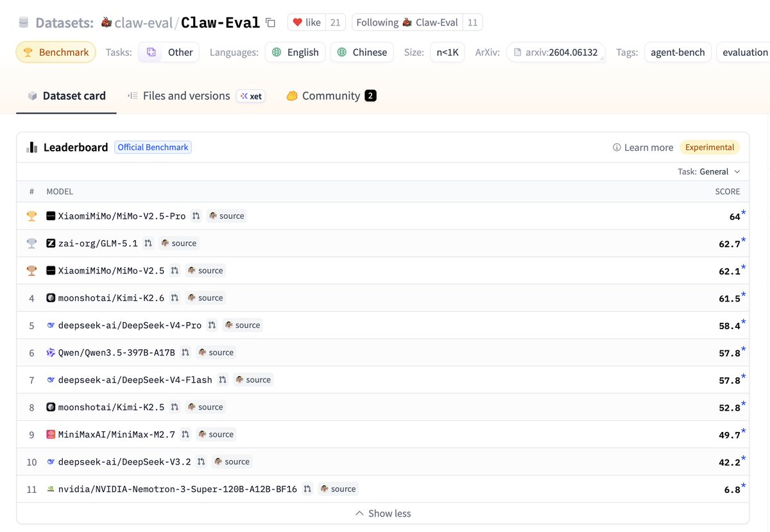This screenshot has width=770, height=532.
Task: Collapse leaderboard with Show less
Action: pos(383,513)
